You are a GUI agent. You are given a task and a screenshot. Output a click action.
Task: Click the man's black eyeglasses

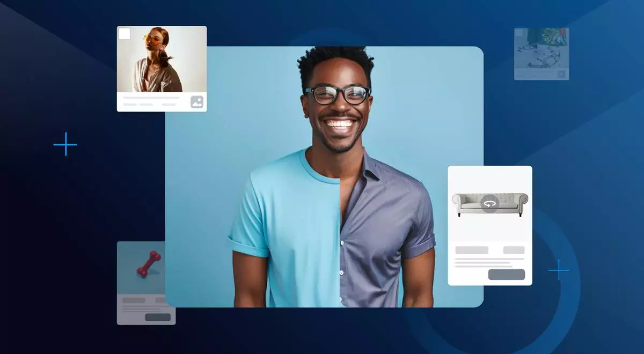[338, 95]
